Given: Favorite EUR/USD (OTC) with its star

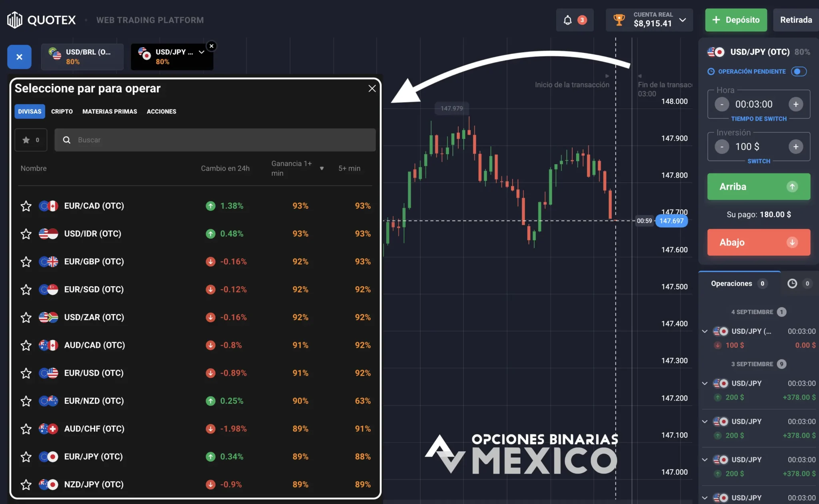Looking at the screenshot, I should point(26,373).
